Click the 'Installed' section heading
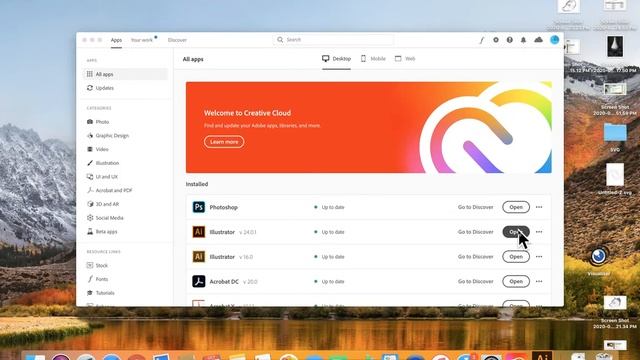 (197, 184)
